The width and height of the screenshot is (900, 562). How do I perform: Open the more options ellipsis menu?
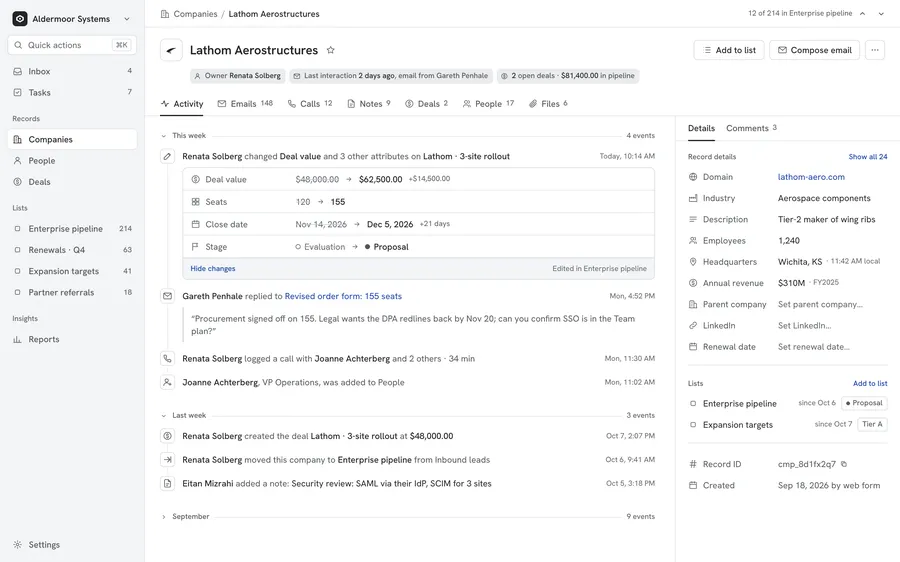tap(874, 50)
